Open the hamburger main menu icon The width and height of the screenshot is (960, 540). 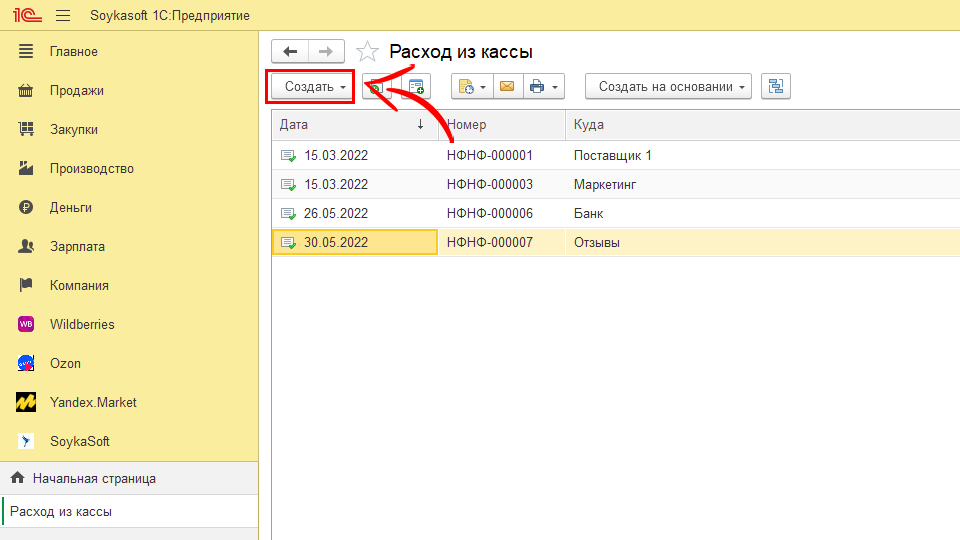pos(63,16)
